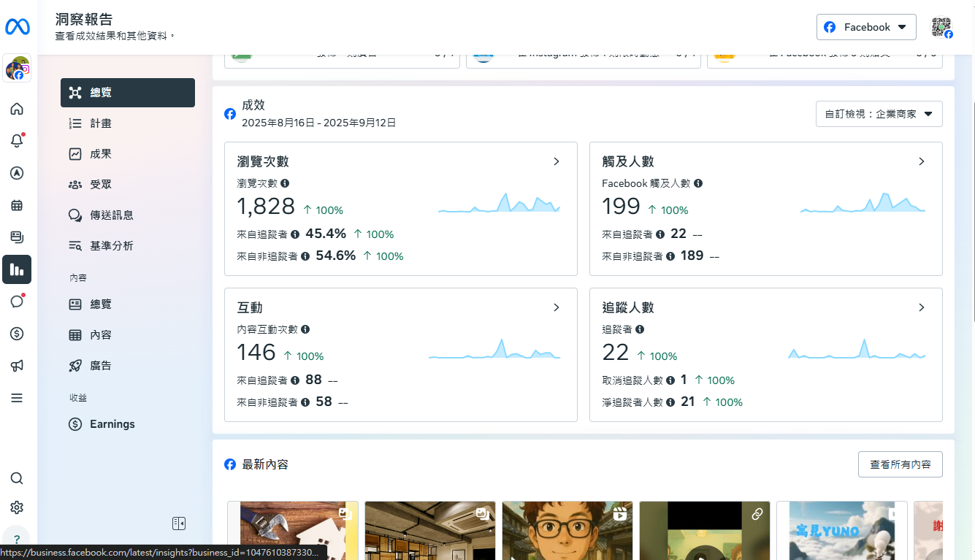Open the ads megaphone icon
Screen dimensions: 975x560
click(17, 366)
